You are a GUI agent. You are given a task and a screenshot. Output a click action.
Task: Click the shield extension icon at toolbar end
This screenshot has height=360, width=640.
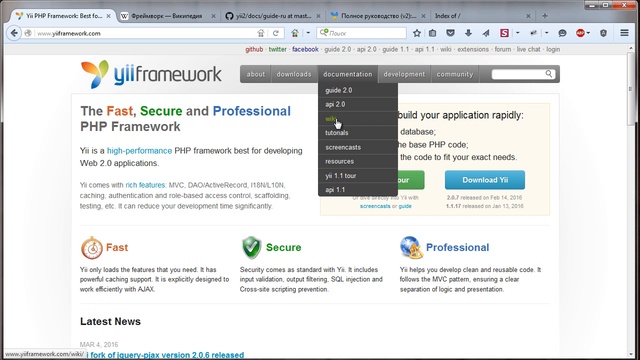[x=603, y=33]
